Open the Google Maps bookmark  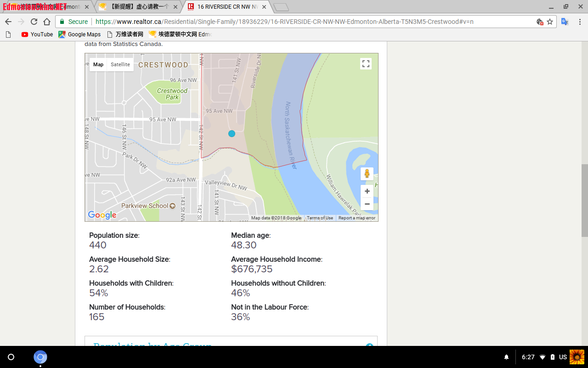(79, 34)
